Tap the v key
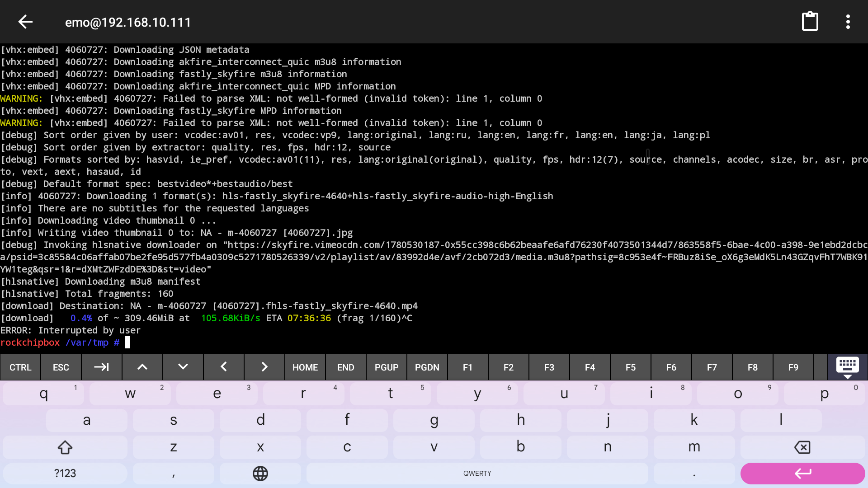868x488 pixels. pyautogui.click(x=434, y=447)
